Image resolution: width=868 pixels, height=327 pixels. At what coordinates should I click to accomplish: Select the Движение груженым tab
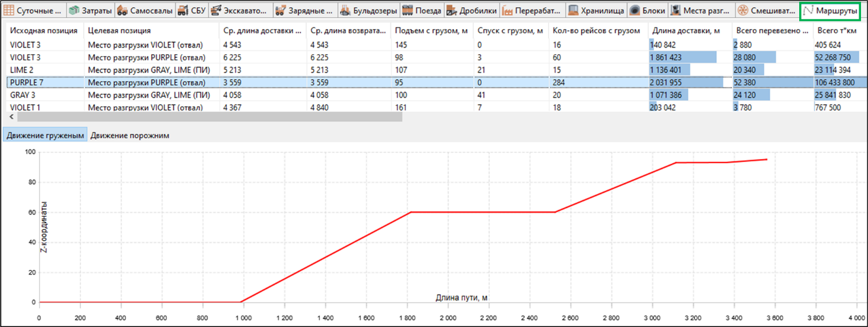click(45, 135)
